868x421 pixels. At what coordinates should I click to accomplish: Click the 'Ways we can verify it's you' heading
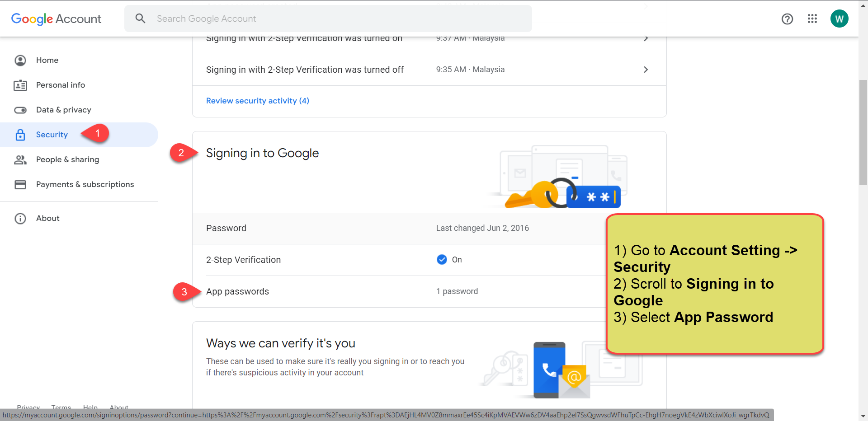coord(281,343)
